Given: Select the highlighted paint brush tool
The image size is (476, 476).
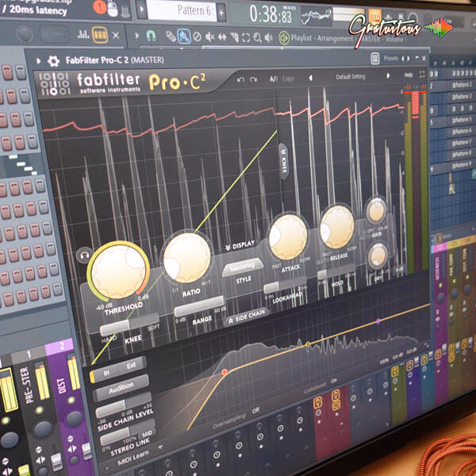Looking at the screenshot, I should [184, 36].
